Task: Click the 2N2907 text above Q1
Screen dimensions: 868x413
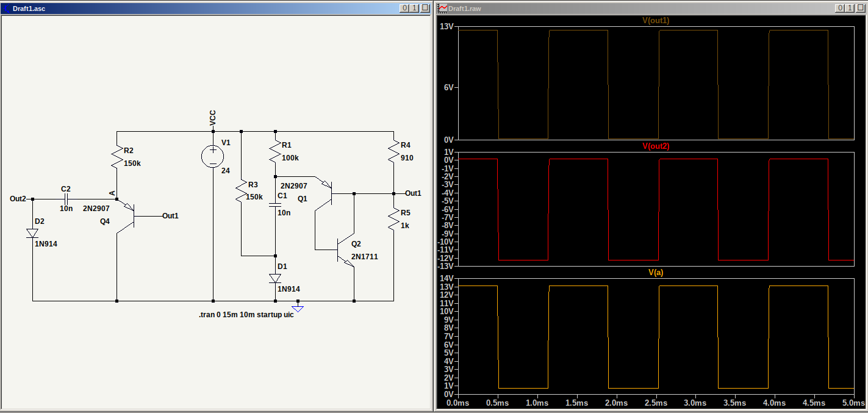Action: pos(294,185)
